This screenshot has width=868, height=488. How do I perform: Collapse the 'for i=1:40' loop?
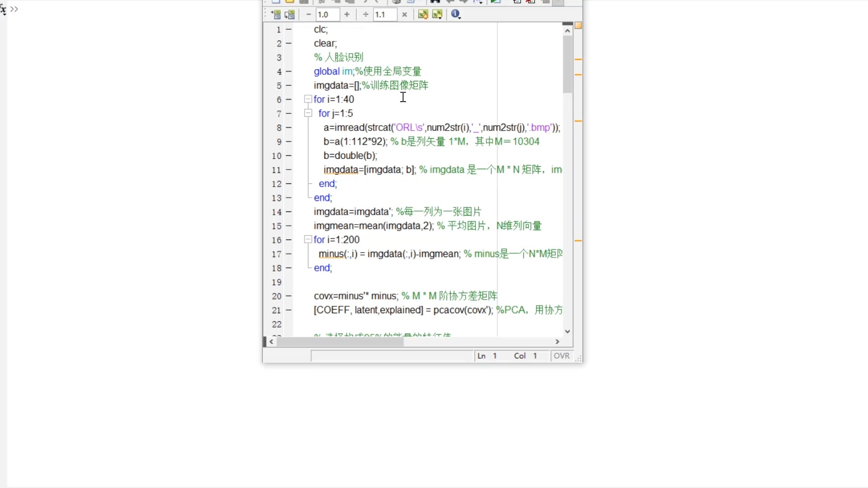coord(308,99)
